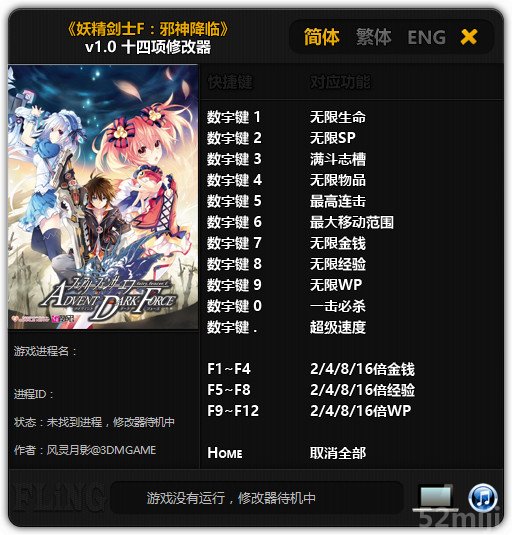This screenshot has width=512, height=535.
Task: Click the game cover artwork
Action: [x=103, y=197]
